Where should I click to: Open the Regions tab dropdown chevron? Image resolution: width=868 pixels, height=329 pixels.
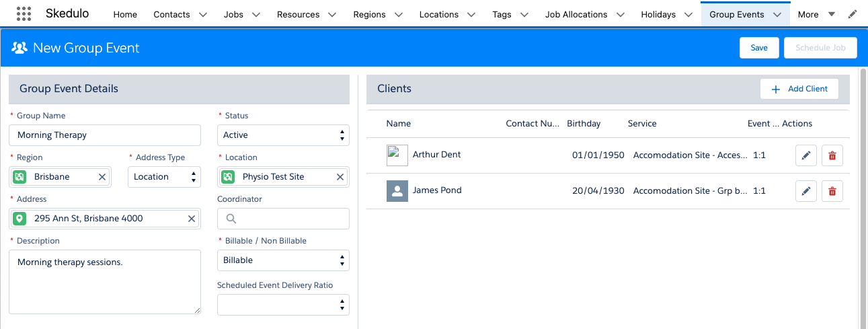point(398,14)
